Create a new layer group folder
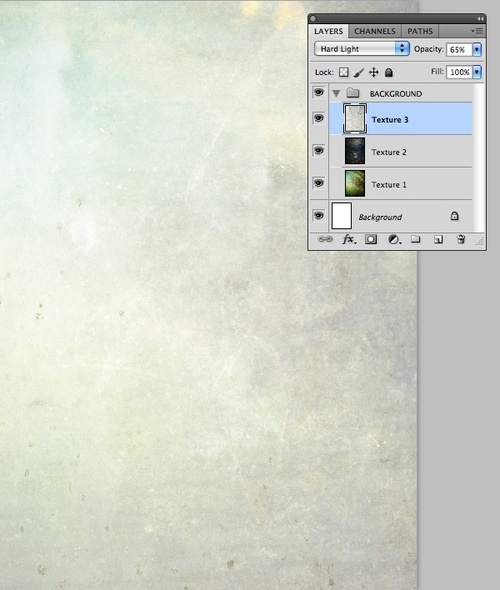This screenshot has width=500, height=590. (x=415, y=239)
